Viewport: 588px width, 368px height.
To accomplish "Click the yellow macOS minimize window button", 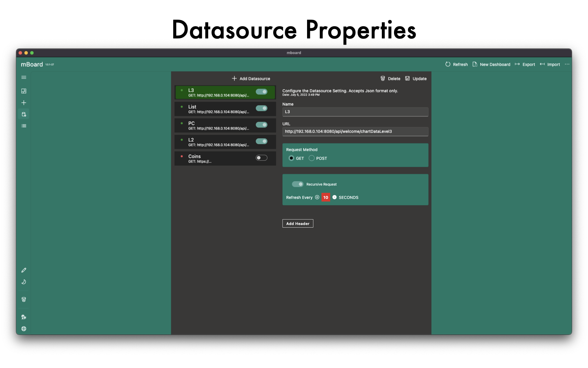I will pos(26,53).
